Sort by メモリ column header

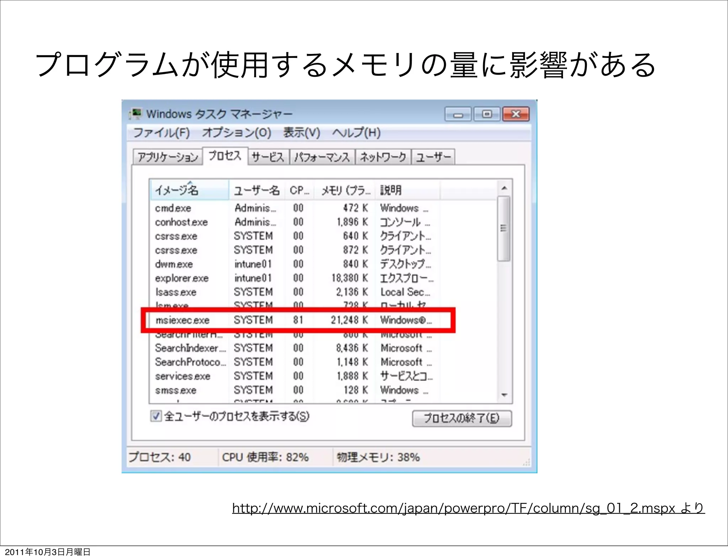(x=345, y=190)
